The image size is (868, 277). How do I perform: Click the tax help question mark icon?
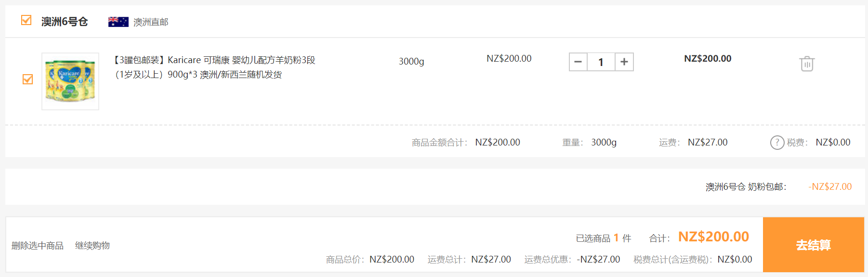[x=777, y=143]
